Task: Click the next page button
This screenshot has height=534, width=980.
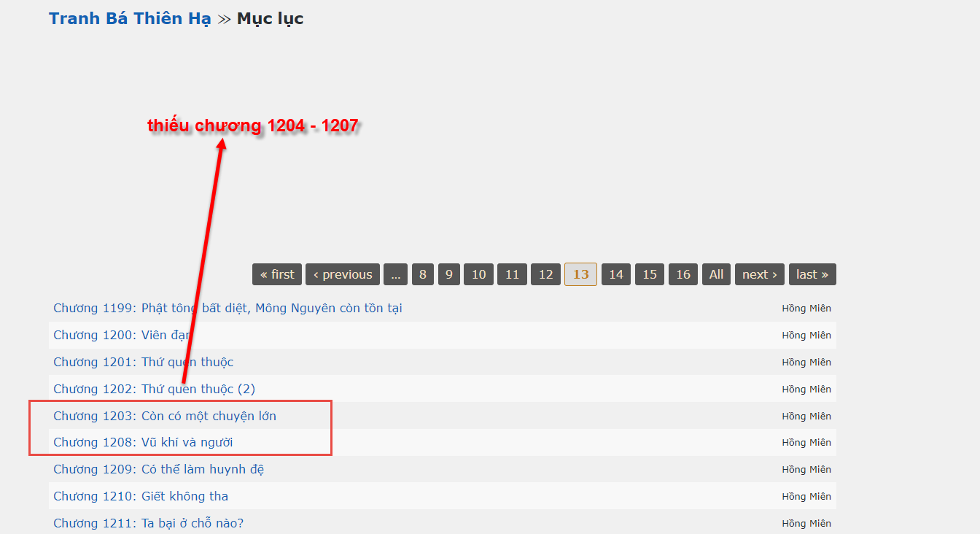Action: point(760,274)
